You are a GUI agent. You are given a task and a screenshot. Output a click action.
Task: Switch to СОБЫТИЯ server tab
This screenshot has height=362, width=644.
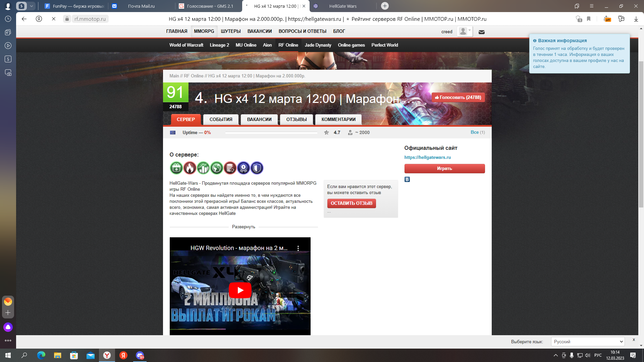pos(221,119)
